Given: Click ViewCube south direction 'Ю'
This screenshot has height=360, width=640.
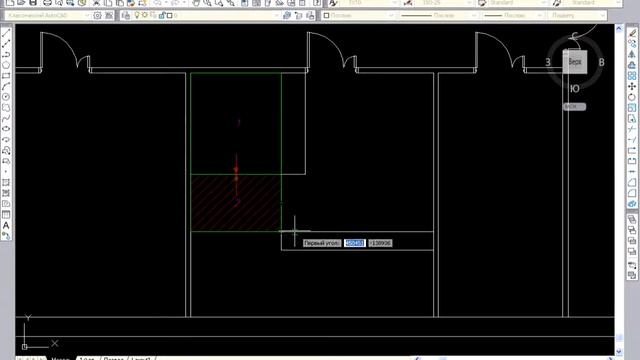Looking at the screenshot, I should point(575,89).
